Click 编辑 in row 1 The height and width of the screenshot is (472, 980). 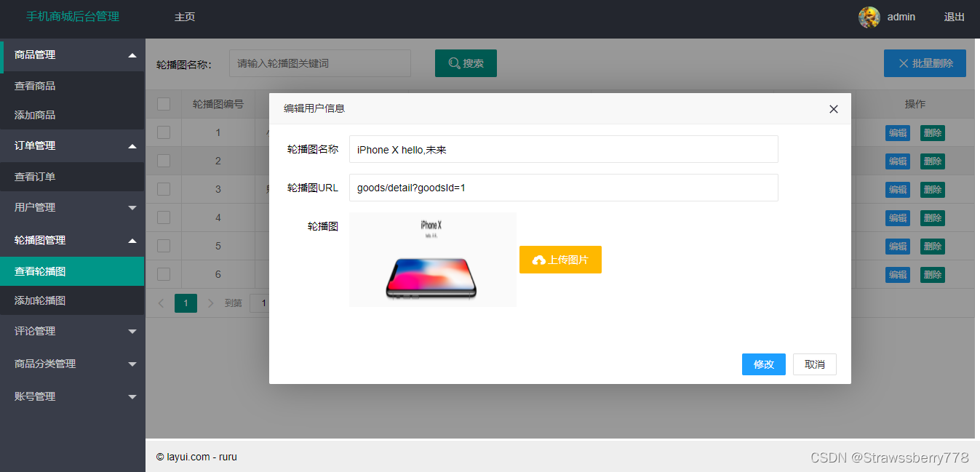(898, 133)
